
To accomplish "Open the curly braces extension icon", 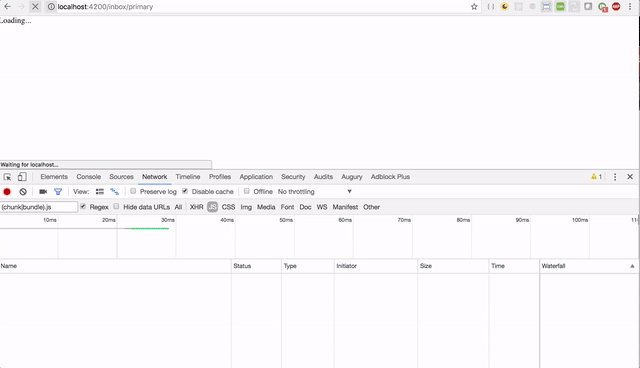I will (491, 7).
